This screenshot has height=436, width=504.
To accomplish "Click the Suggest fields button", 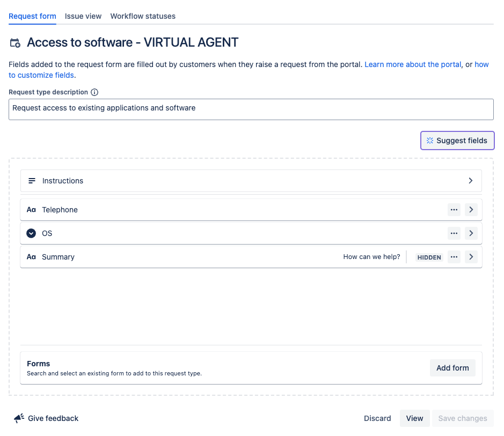I will click(x=457, y=141).
